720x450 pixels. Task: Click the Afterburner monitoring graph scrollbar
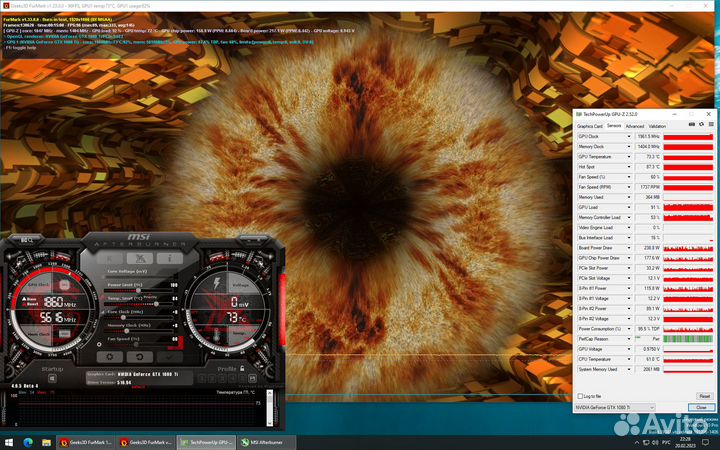click(x=270, y=408)
